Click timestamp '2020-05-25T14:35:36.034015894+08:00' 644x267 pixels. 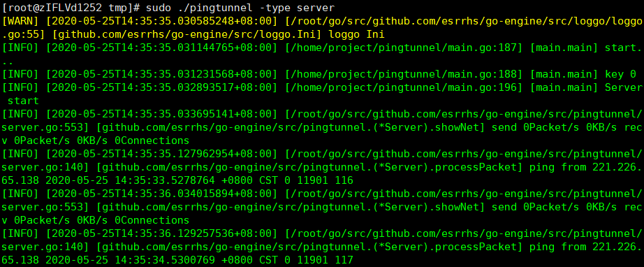[x=162, y=194]
